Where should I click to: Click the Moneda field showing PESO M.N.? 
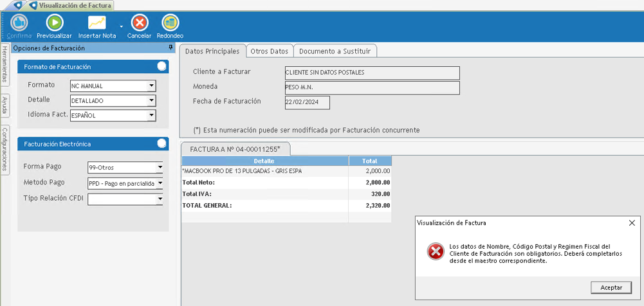pos(372,88)
